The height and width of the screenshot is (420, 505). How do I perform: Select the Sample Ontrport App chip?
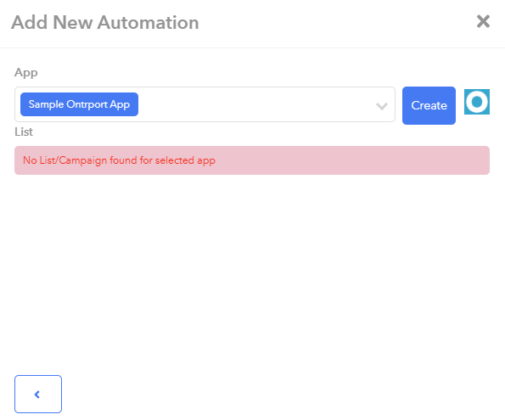(79, 104)
